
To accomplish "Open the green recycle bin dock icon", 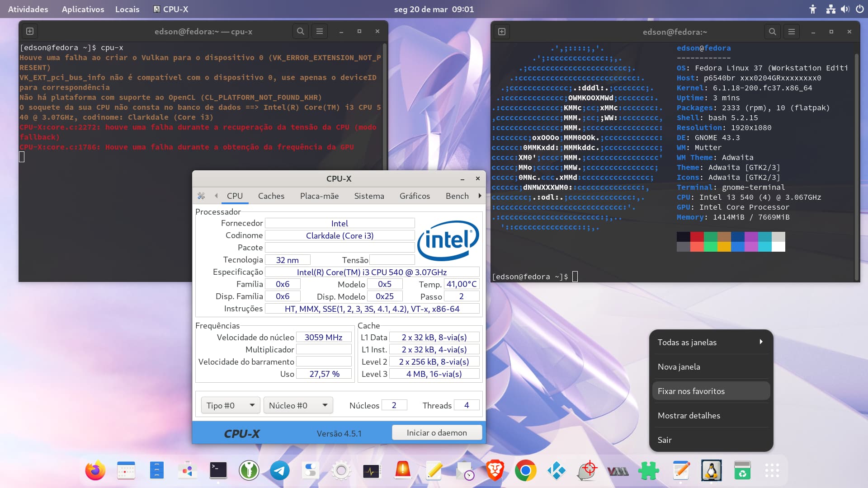I will [x=742, y=471].
